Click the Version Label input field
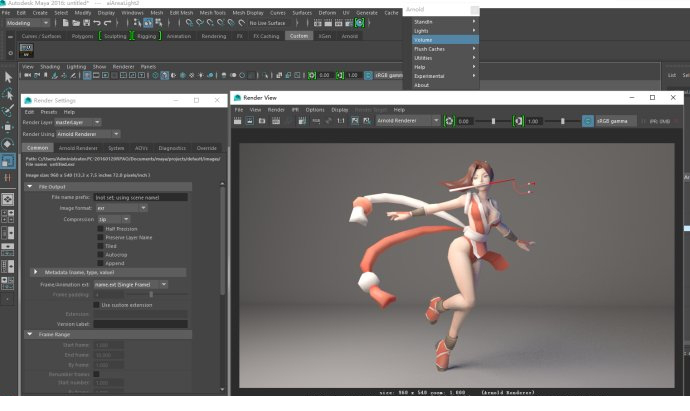 (x=141, y=324)
